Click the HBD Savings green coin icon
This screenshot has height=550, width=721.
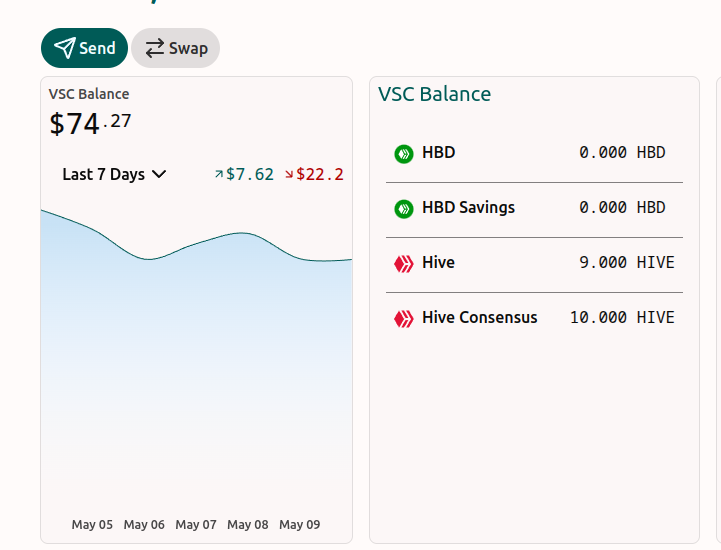click(x=404, y=209)
